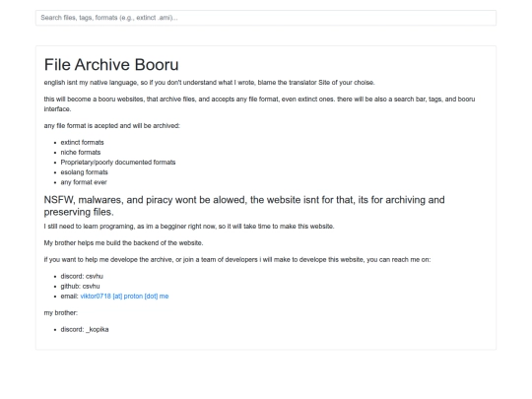Image resolution: width=532 pixels, height=399 pixels.
Task: Click the search files and tags field
Action: click(x=266, y=18)
